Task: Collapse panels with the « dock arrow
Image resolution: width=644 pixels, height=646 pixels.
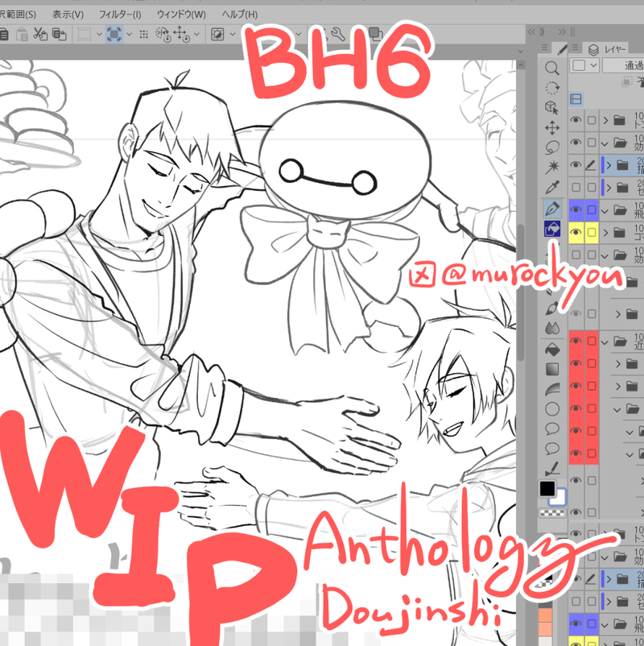Action: (531, 32)
